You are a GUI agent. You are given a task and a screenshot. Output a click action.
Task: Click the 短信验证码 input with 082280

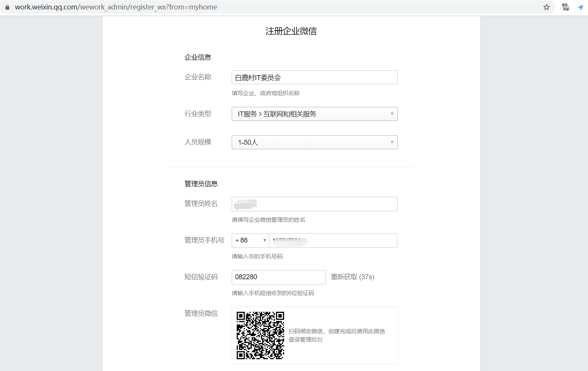279,277
